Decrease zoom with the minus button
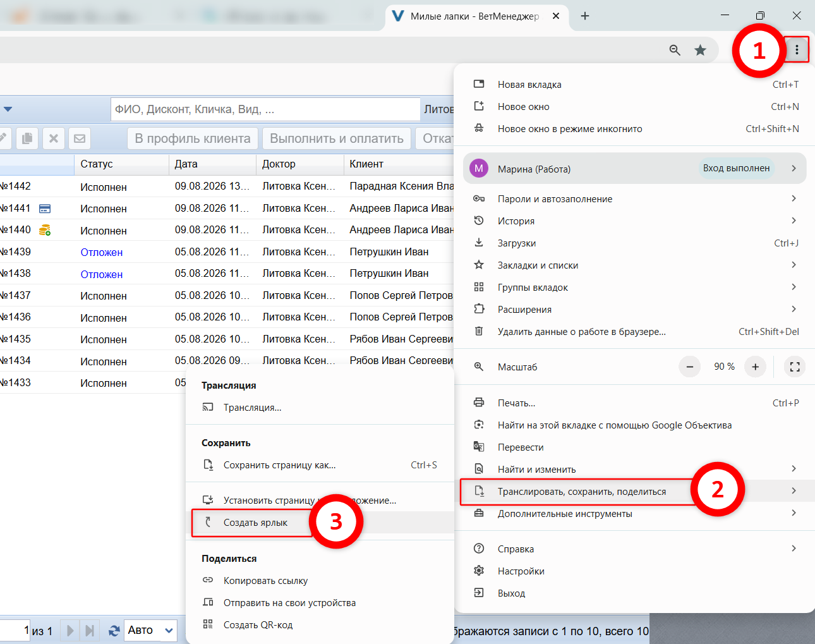 click(x=690, y=367)
